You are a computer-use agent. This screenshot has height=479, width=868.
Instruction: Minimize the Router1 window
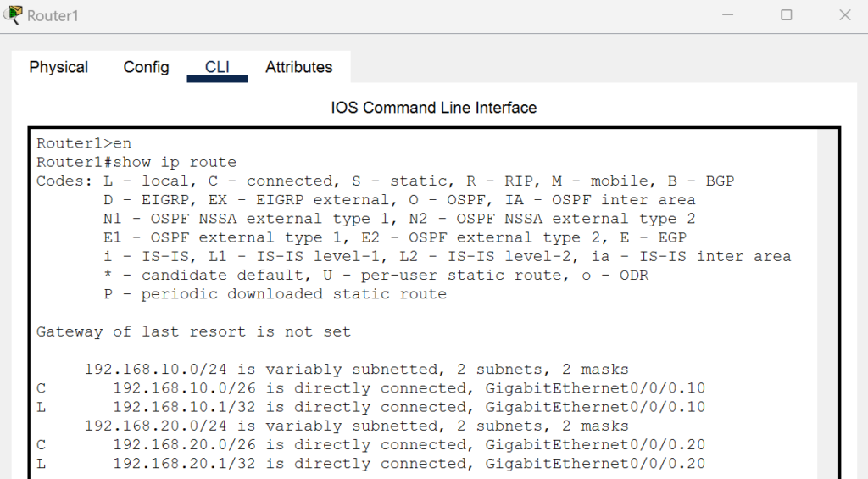click(728, 15)
